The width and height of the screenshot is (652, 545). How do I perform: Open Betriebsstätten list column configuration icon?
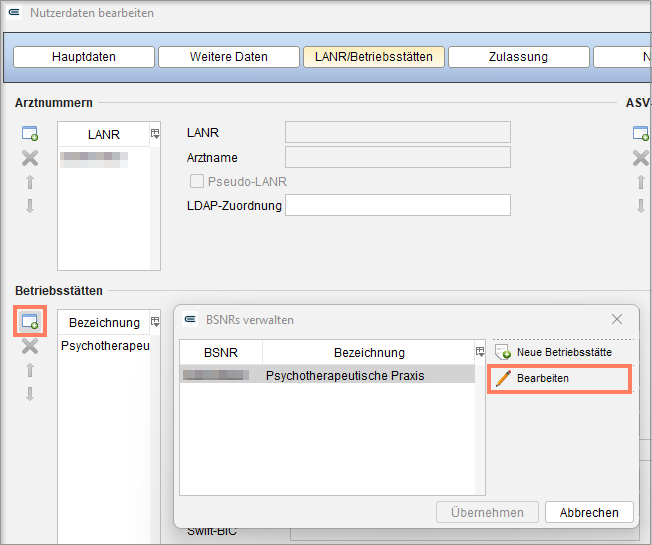pyautogui.click(x=155, y=322)
